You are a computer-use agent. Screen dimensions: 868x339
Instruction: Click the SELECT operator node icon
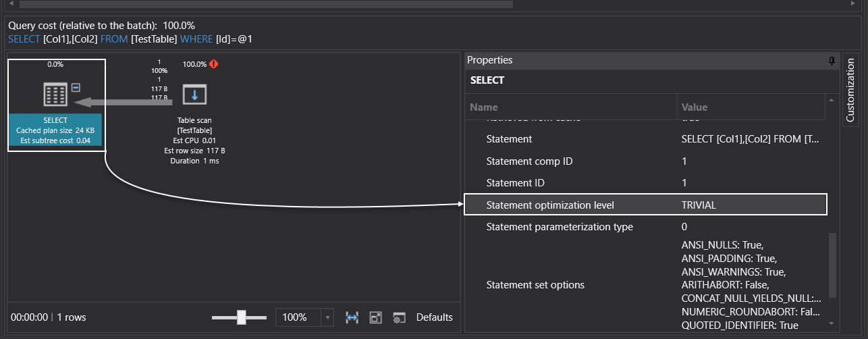56,95
